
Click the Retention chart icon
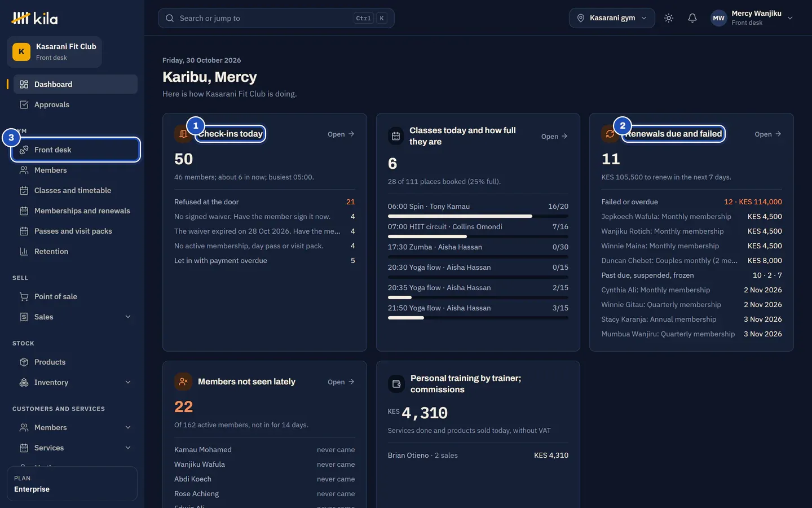[x=24, y=251]
